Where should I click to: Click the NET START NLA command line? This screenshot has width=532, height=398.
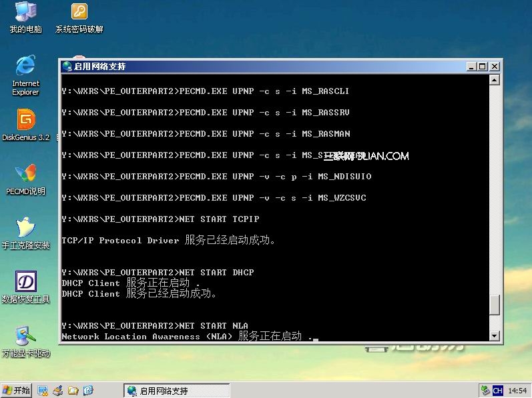(x=155, y=326)
